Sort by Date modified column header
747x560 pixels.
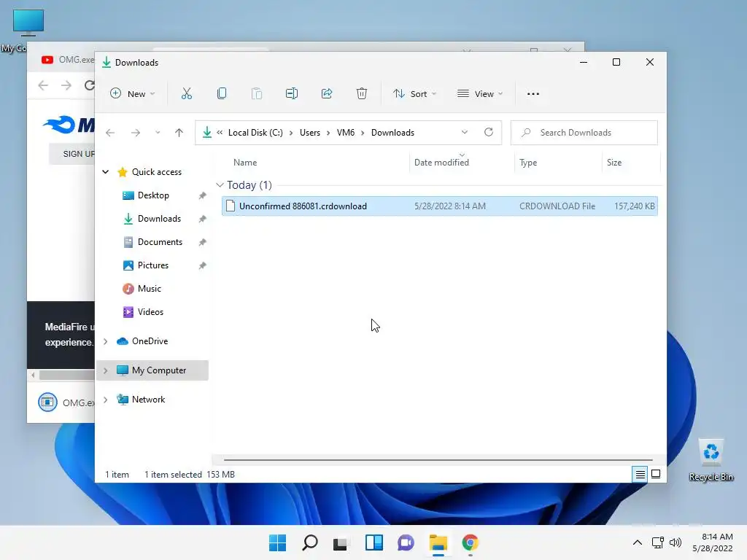click(441, 163)
